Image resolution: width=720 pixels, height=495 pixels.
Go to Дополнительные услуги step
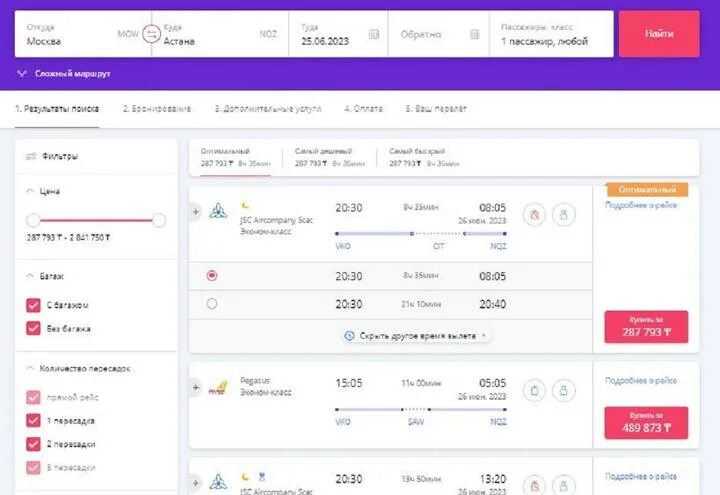pos(268,109)
